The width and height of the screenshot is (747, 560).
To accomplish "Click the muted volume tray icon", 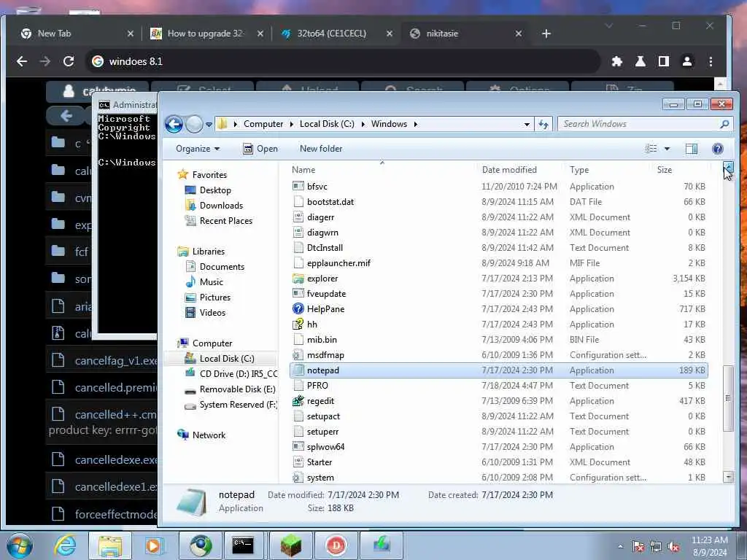I will (x=673, y=547).
